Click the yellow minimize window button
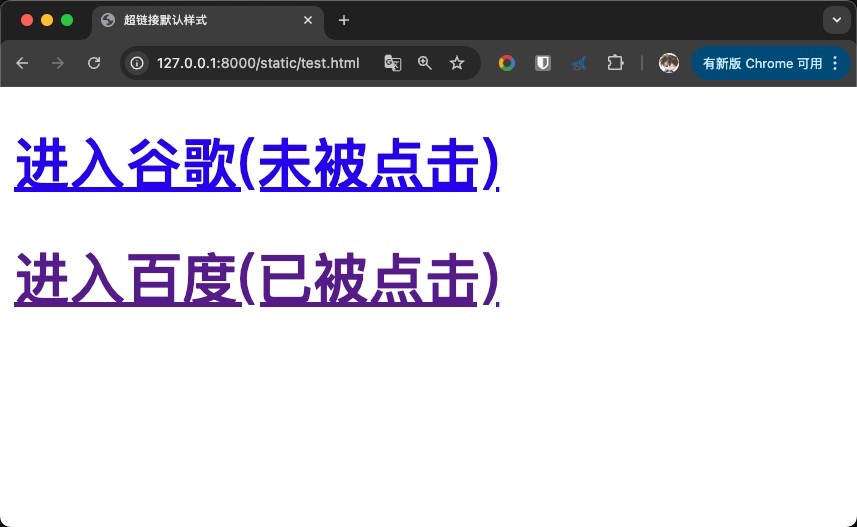 tap(47, 20)
